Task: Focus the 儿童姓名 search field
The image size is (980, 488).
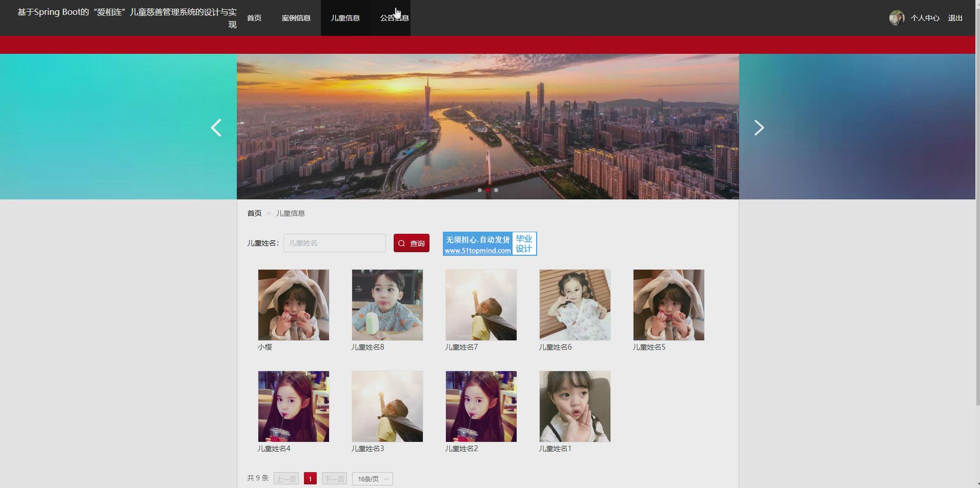Action: point(335,243)
